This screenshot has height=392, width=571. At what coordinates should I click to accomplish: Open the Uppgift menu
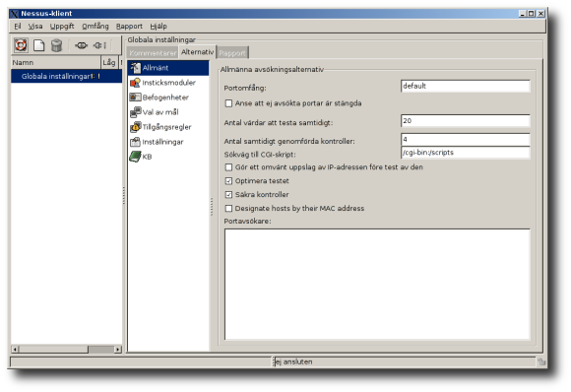62,27
